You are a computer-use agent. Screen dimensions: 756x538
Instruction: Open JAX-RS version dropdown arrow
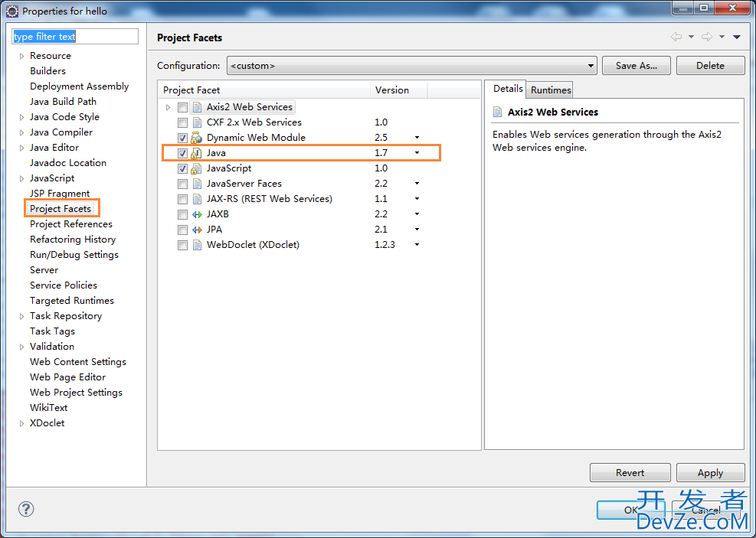(417, 199)
